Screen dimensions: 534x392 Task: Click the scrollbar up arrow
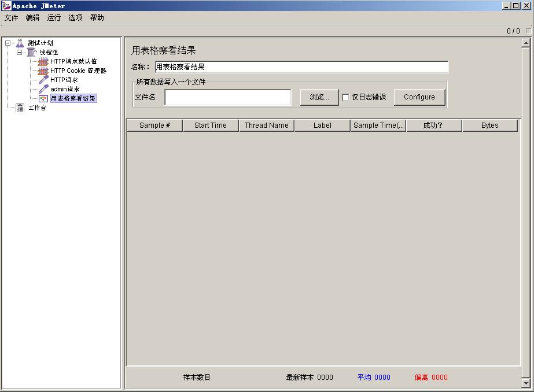526,43
